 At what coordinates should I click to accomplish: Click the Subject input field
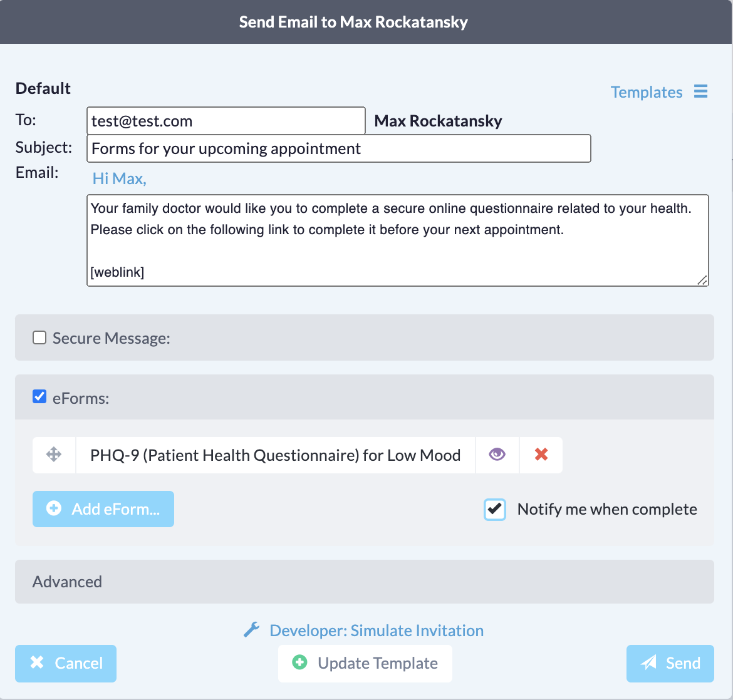tap(338, 148)
